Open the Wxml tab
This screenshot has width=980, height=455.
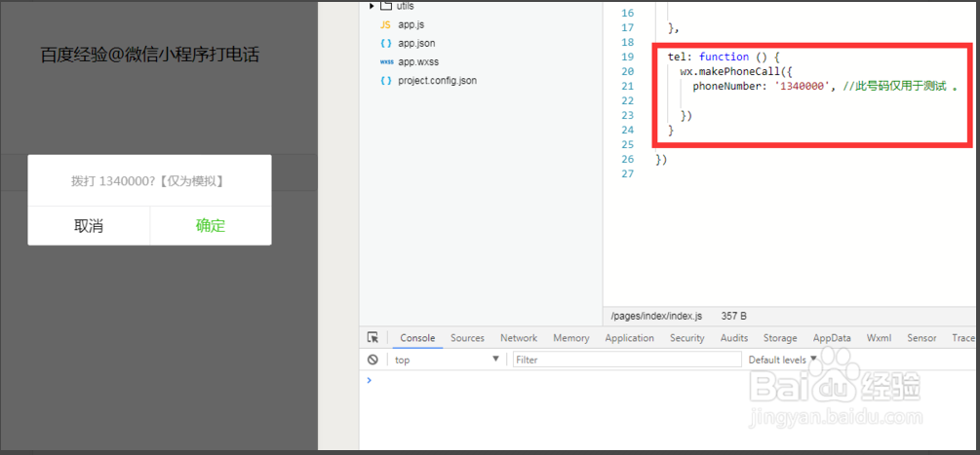point(879,338)
